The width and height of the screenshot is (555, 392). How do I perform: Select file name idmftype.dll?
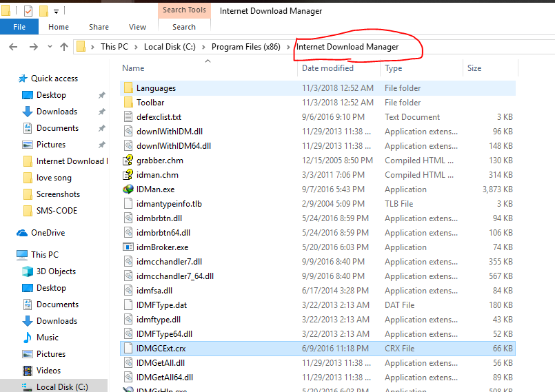click(158, 320)
